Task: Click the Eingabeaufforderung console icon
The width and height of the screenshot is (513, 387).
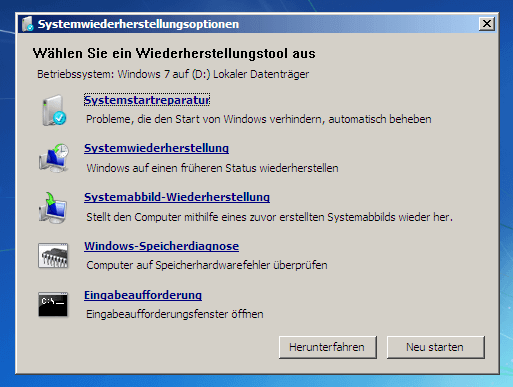Action: click(53, 304)
